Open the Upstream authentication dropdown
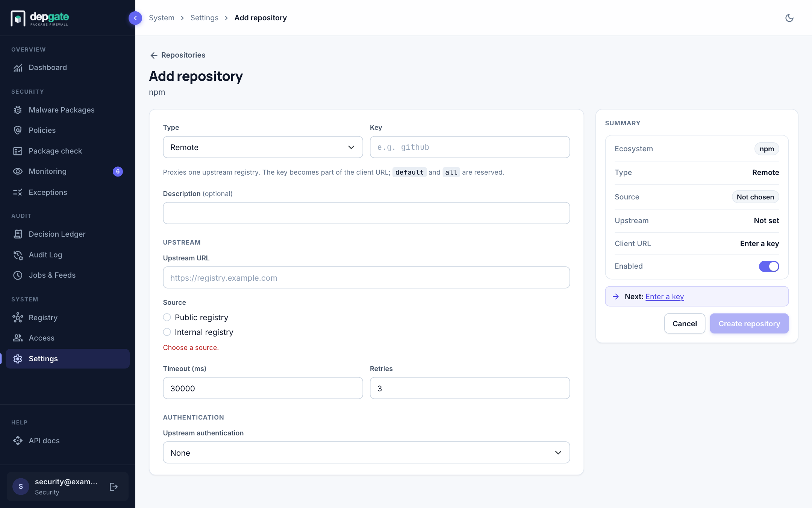This screenshot has width=812, height=508. point(366,453)
